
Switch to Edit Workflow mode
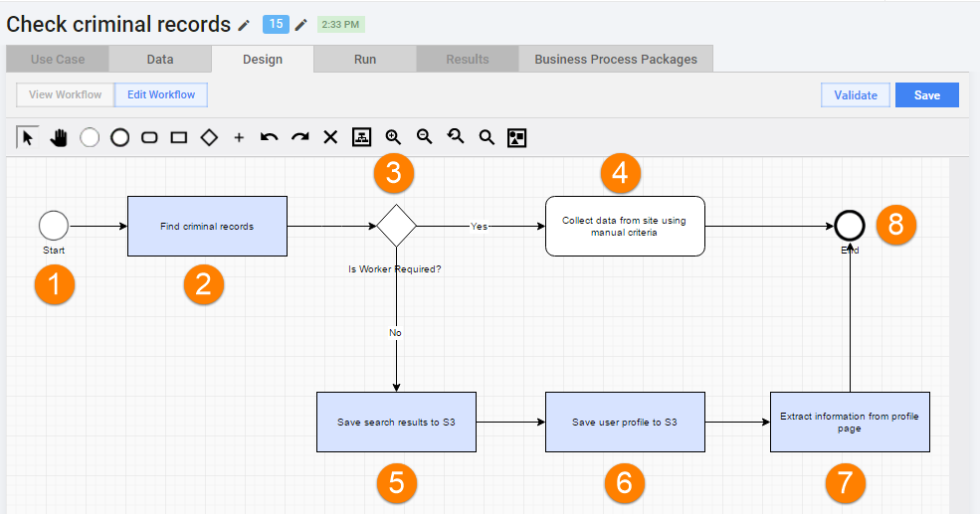click(161, 94)
